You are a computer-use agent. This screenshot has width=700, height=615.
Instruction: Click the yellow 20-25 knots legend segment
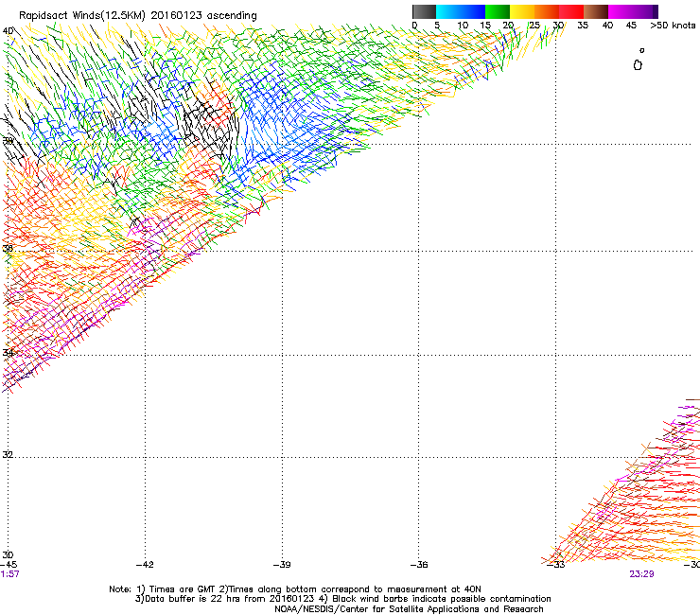click(522, 11)
